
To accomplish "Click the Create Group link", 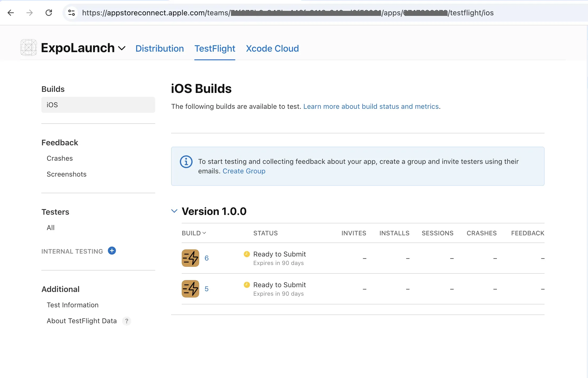I will (244, 171).
